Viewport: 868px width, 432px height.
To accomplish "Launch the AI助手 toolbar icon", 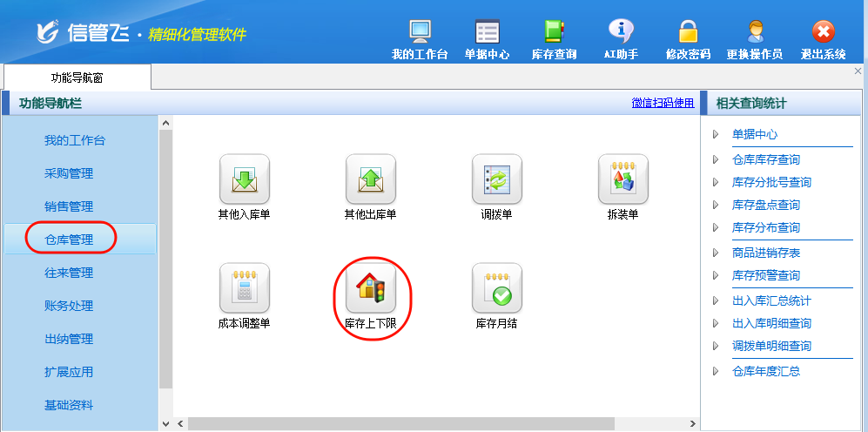I will pyautogui.click(x=621, y=32).
